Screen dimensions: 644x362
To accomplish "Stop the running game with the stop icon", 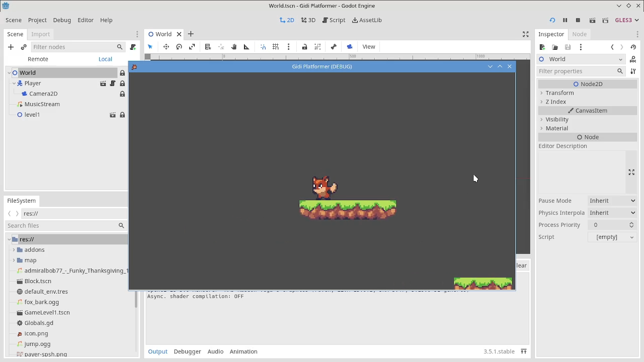I will click(578, 20).
